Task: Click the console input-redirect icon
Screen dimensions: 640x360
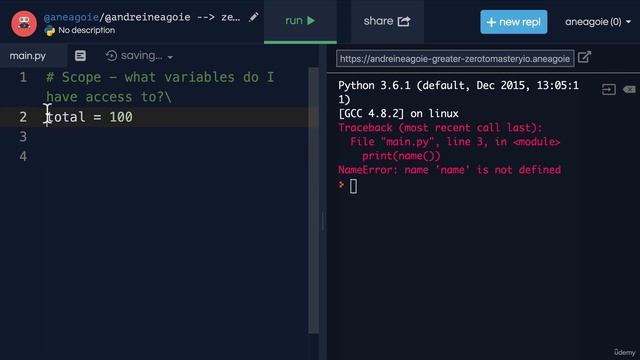Action: click(x=609, y=89)
